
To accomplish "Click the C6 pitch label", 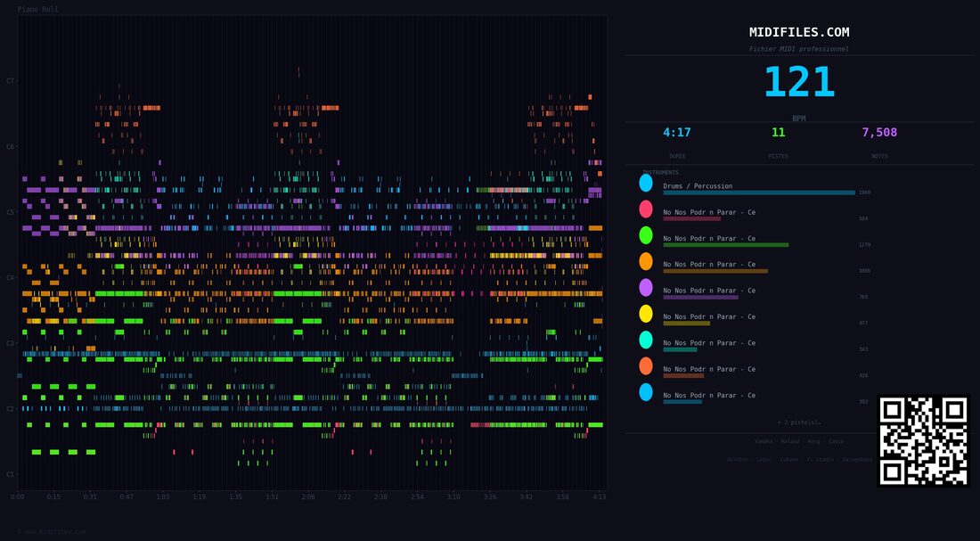I will click(x=10, y=147).
